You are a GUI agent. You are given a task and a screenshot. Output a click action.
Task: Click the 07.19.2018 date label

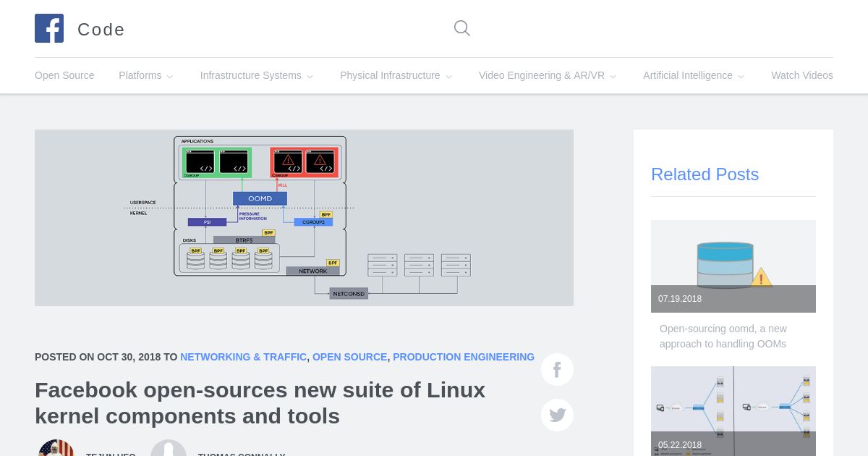pyautogui.click(x=680, y=299)
